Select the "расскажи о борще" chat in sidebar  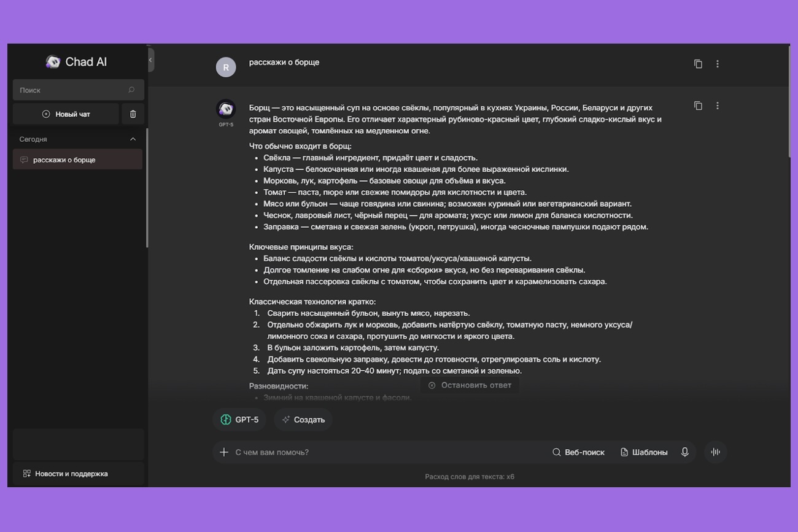[77, 160]
